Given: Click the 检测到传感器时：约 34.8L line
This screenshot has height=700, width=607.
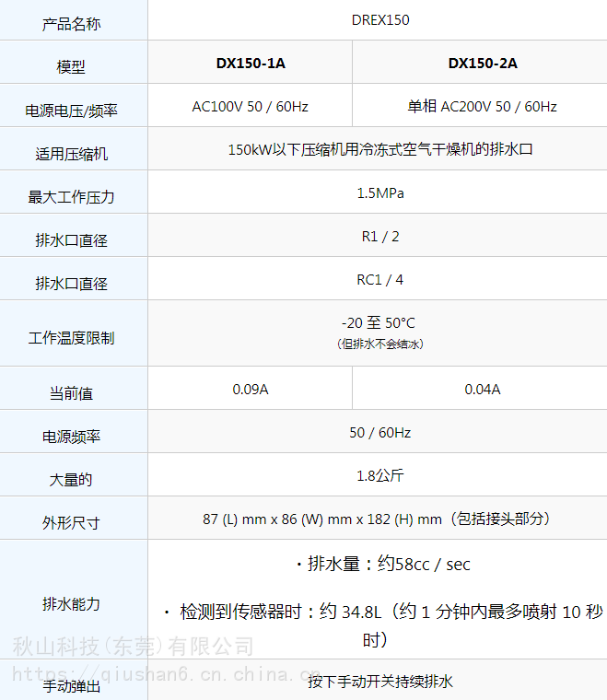Looking at the screenshot, I should click(385, 626).
